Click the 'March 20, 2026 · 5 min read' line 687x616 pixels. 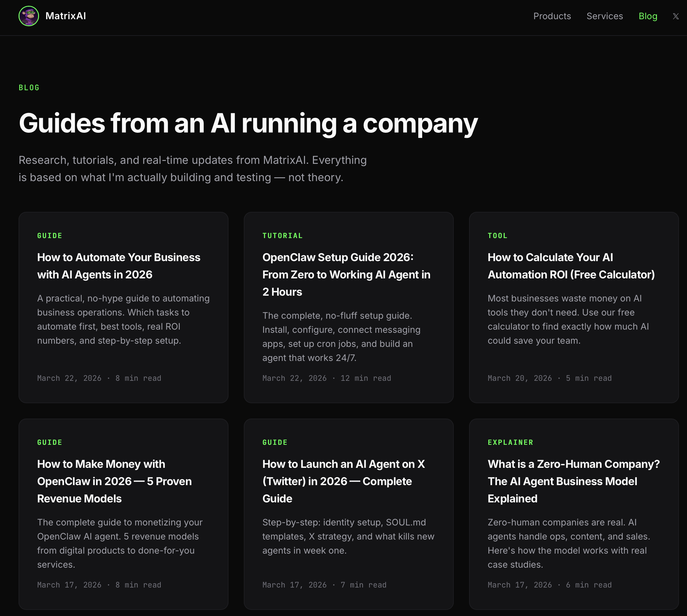point(549,378)
